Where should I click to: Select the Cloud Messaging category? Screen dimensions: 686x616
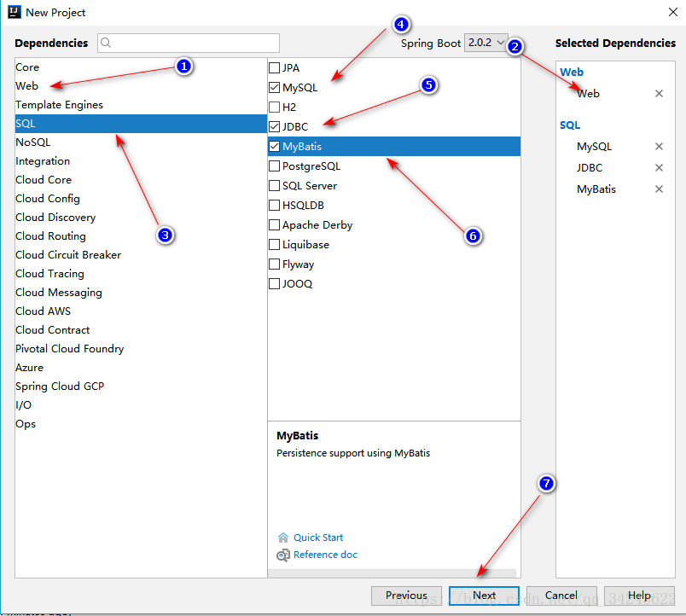coord(141,293)
